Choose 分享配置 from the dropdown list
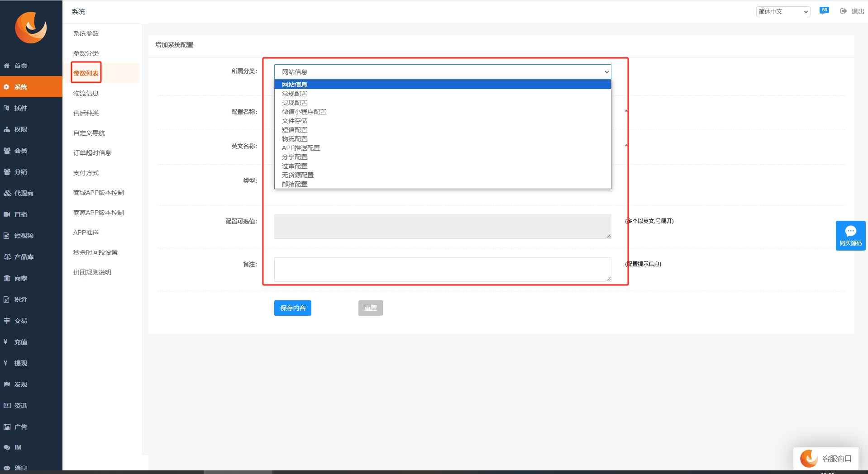The image size is (868, 474). [443, 157]
